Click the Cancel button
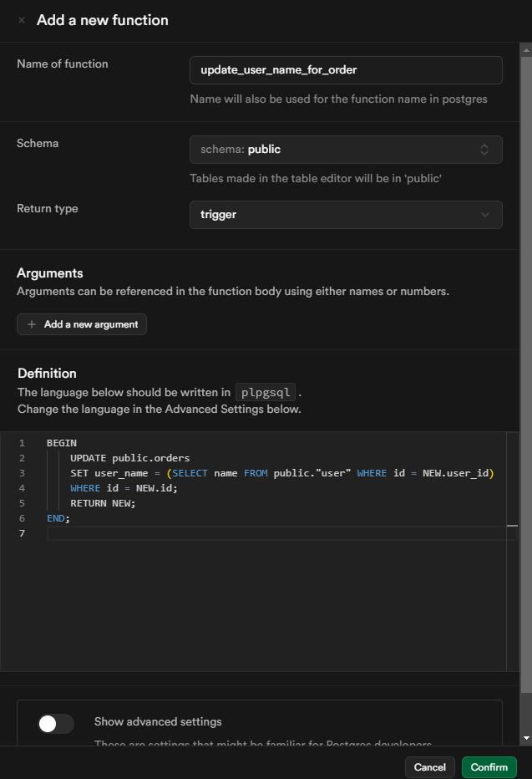 pos(429,767)
